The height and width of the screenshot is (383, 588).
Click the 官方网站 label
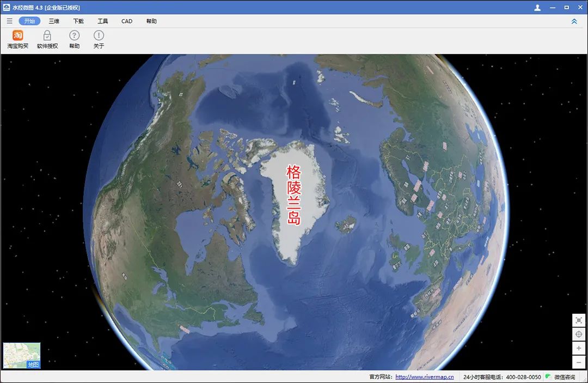point(381,377)
